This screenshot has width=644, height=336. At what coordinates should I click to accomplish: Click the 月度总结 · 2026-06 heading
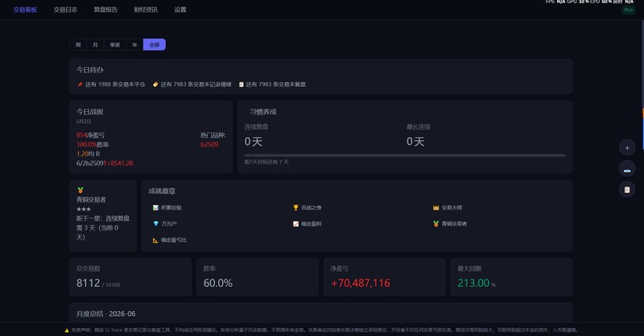(x=105, y=313)
